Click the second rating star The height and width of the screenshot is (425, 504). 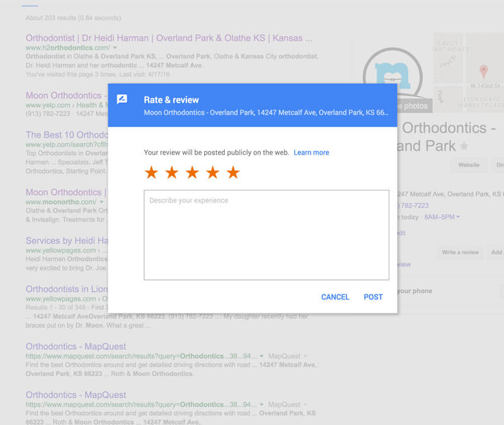click(x=172, y=172)
